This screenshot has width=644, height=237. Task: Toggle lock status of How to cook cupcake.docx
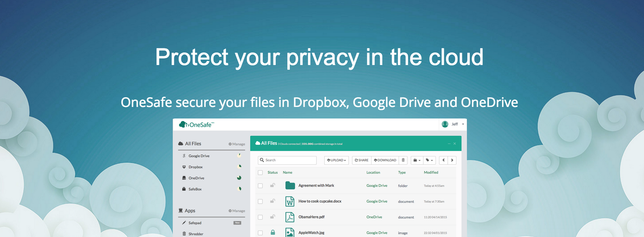click(x=273, y=201)
